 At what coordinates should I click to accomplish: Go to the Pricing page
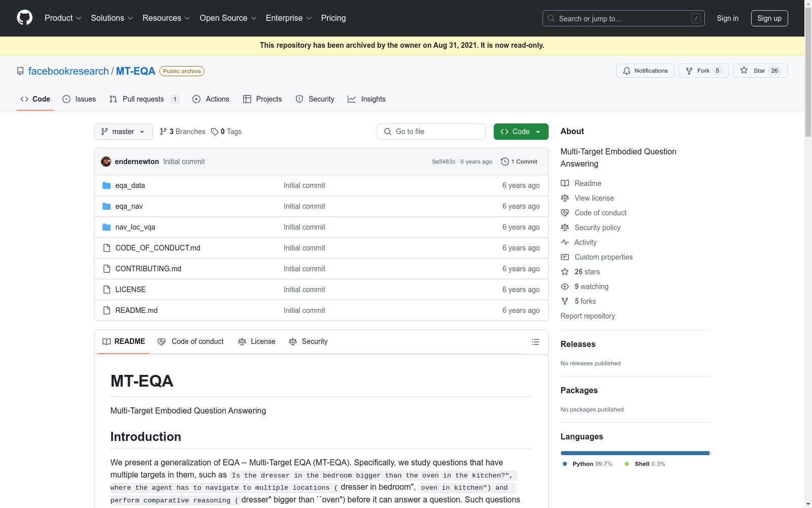pyautogui.click(x=333, y=18)
